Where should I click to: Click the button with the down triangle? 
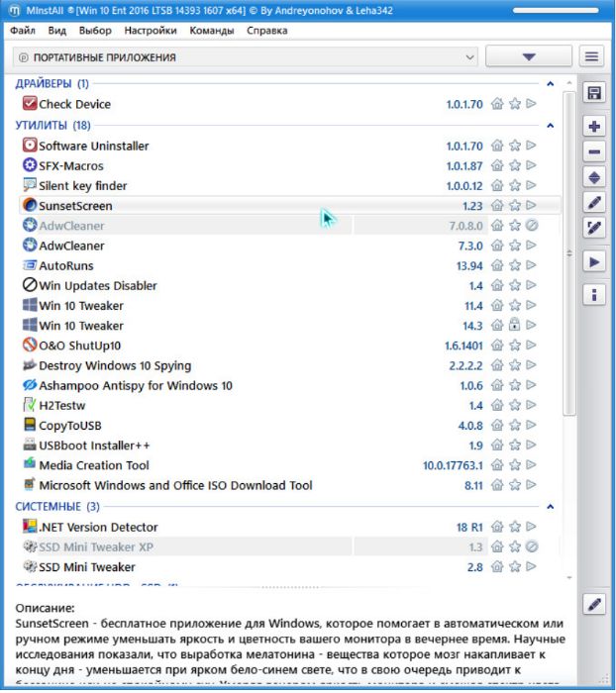click(x=529, y=56)
